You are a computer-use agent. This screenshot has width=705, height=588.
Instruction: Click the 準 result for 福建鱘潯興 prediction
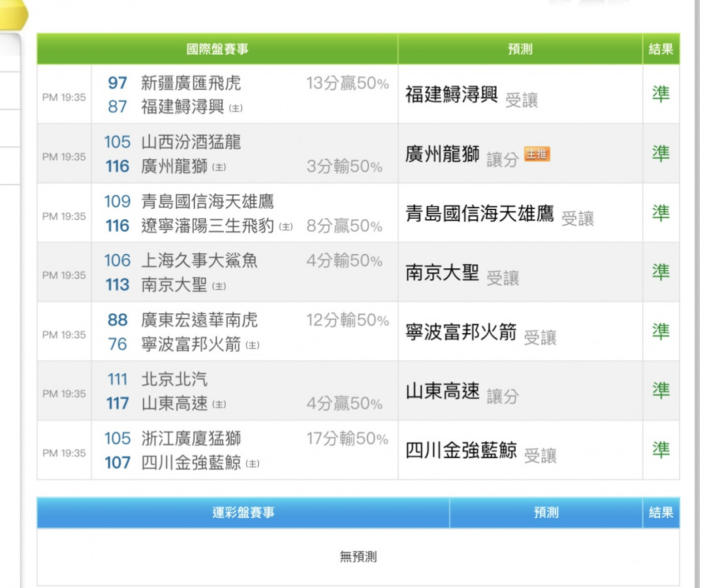pos(661,94)
